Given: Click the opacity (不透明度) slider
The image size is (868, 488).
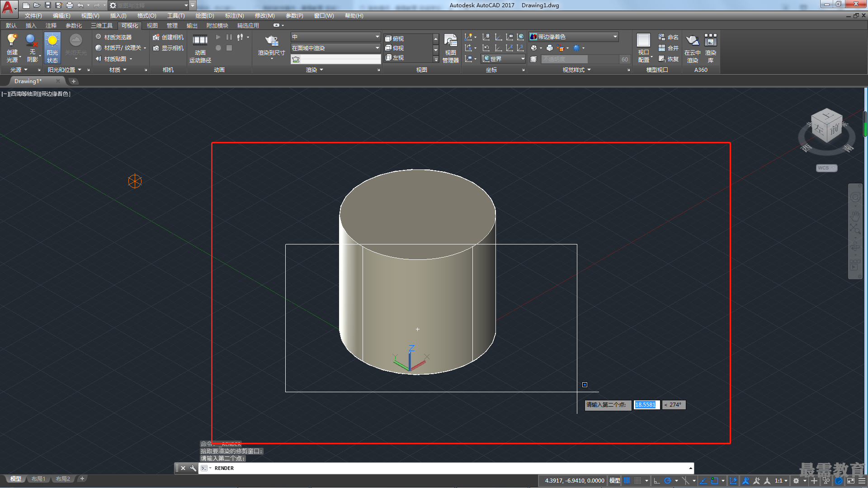Looking at the screenshot, I should 580,59.
